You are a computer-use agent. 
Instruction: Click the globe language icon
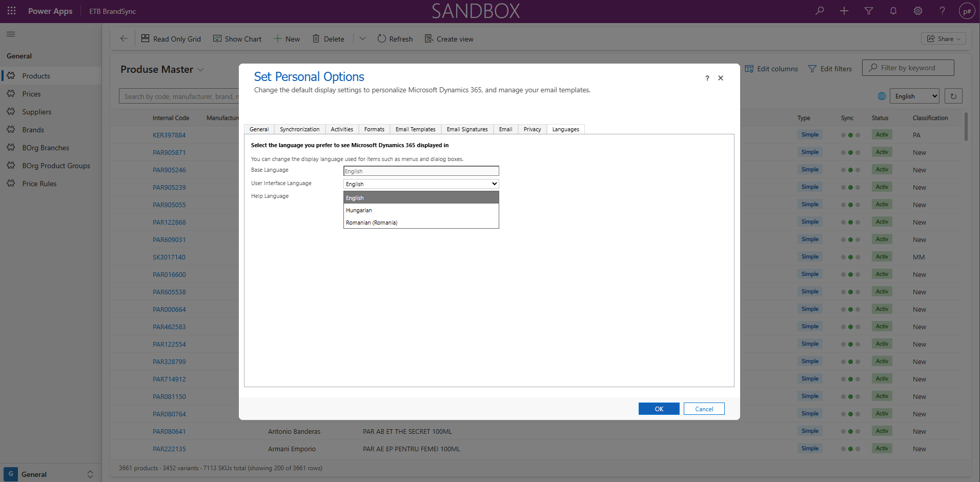[882, 96]
